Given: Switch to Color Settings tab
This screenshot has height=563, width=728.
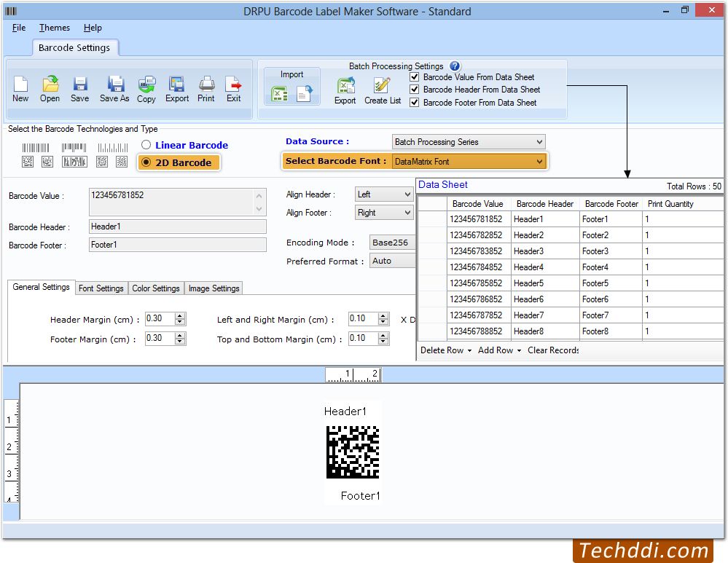Looking at the screenshot, I should tap(155, 288).
